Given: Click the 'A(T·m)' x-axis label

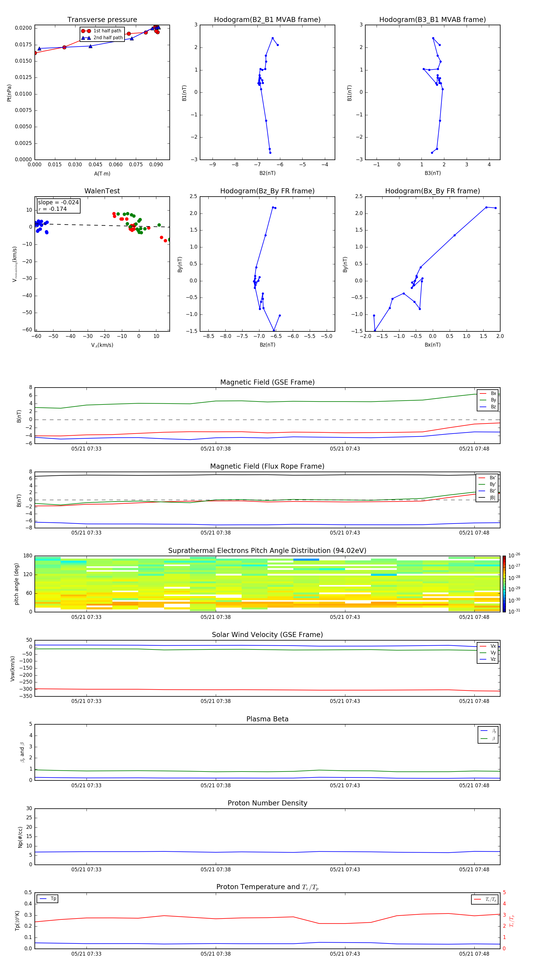Looking at the screenshot, I should [x=102, y=174].
